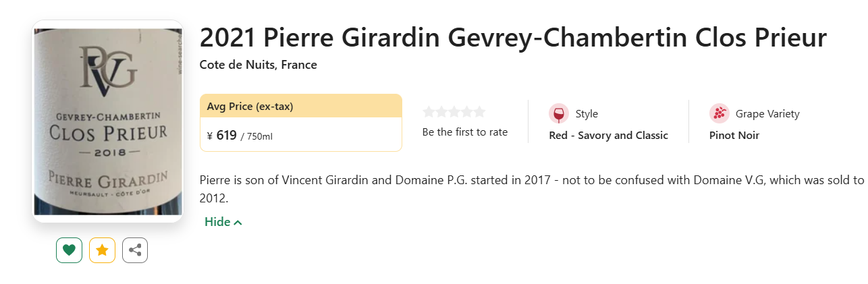The image size is (868, 284).
Task: Rate the wine five stars
Action: [479, 112]
